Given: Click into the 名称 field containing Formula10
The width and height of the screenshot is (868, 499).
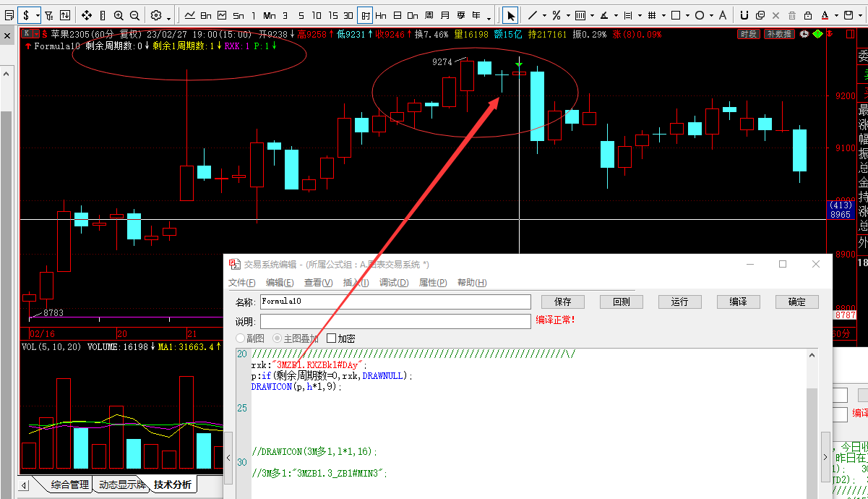Looking at the screenshot, I should (395, 302).
